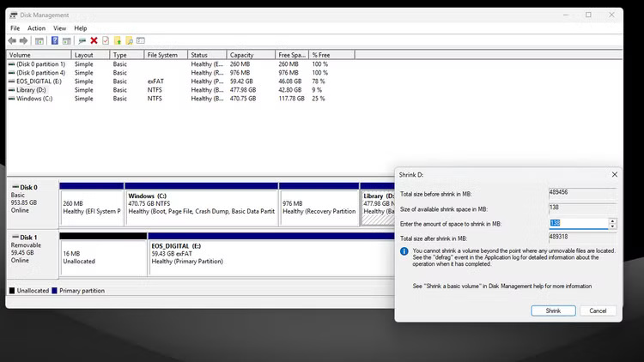The width and height of the screenshot is (644, 362).
Task: Select Library (D:) row in volume list
Action: pyautogui.click(x=34, y=90)
